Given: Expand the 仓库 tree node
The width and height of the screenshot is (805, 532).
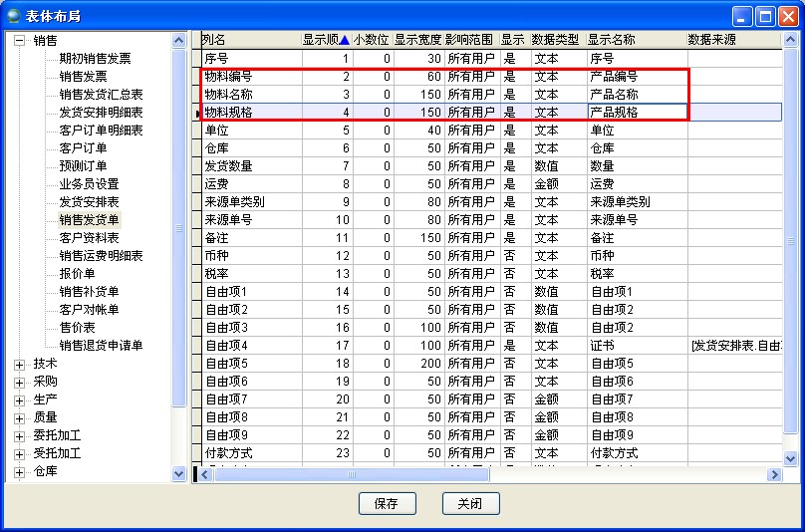Looking at the screenshot, I should pyautogui.click(x=19, y=472).
